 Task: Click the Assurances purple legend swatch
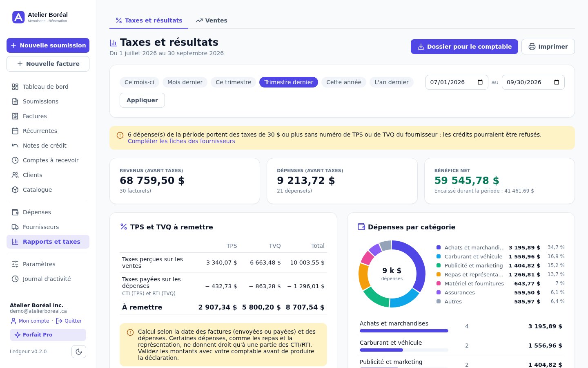(439, 292)
